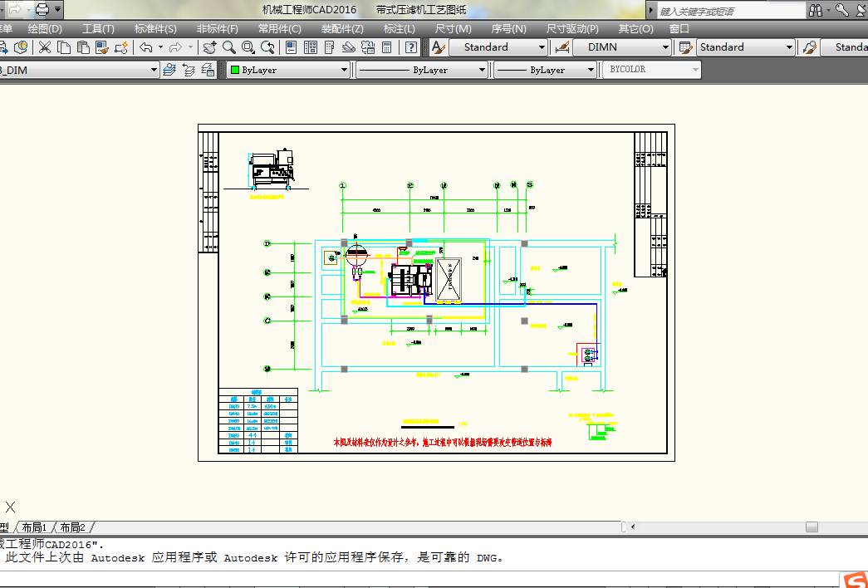Open the 窗口 menu
868x588 pixels.
[679, 29]
